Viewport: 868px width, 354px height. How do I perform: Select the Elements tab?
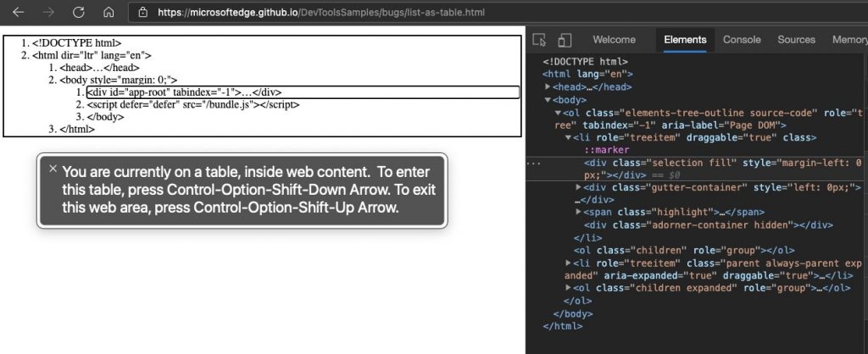[x=685, y=40]
